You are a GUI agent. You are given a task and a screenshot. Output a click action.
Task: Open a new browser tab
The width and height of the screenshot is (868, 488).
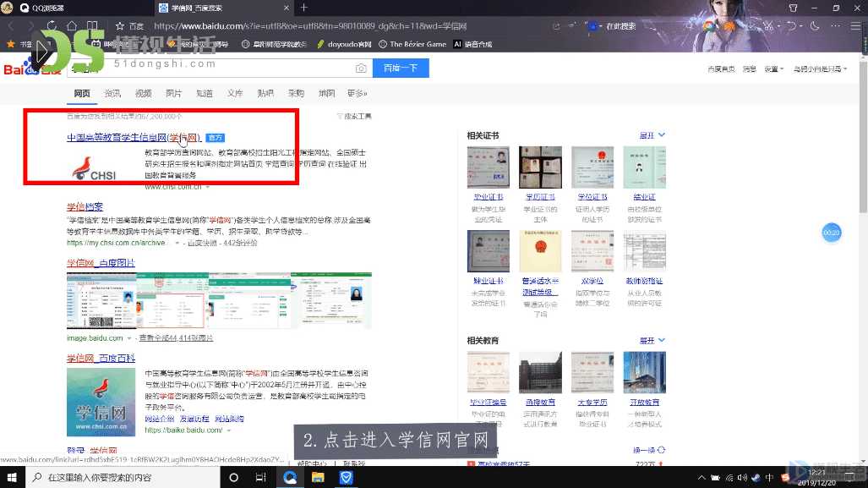[303, 8]
